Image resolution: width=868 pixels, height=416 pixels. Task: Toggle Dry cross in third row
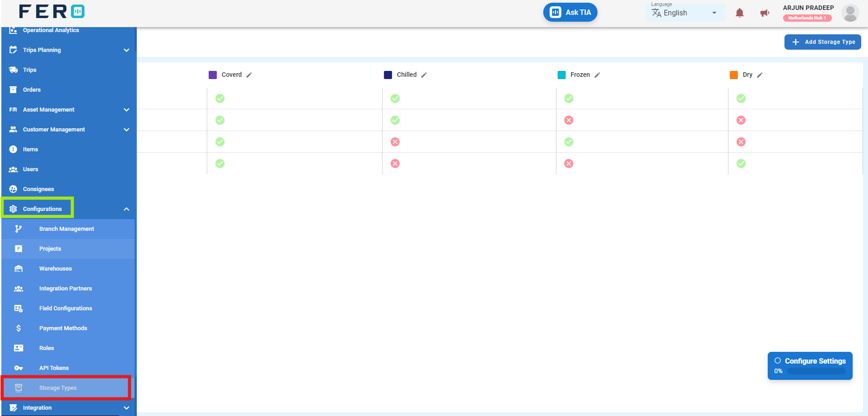(741, 142)
